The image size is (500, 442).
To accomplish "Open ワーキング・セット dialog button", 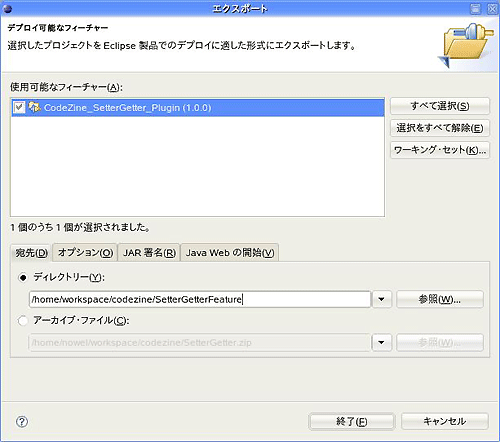I will 440,150.
